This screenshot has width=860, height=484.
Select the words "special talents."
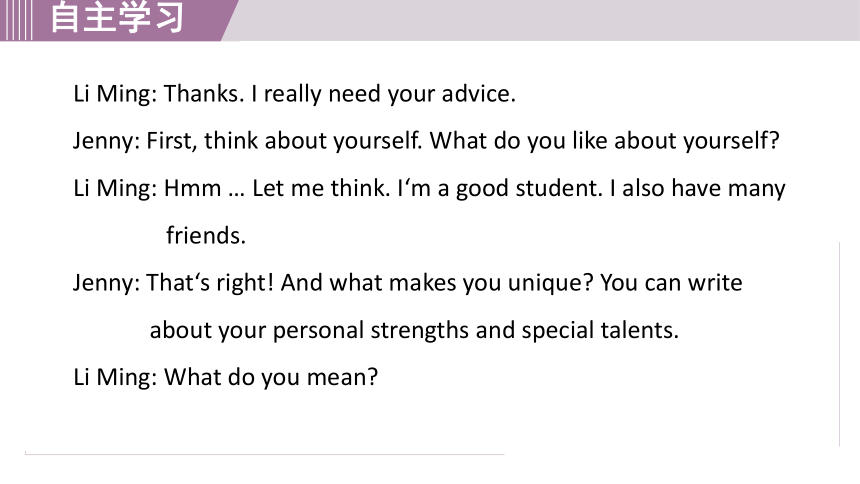click(x=600, y=331)
